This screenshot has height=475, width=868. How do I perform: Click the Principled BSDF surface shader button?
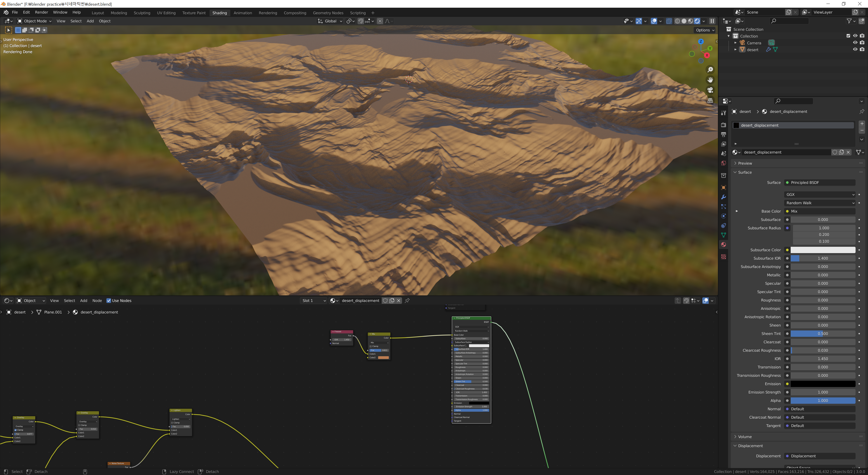point(819,182)
